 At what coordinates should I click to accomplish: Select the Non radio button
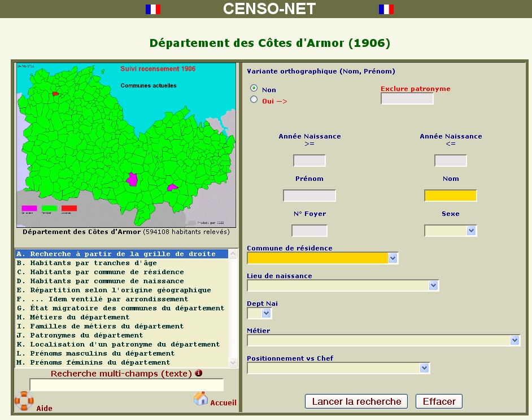pyautogui.click(x=254, y=88)
